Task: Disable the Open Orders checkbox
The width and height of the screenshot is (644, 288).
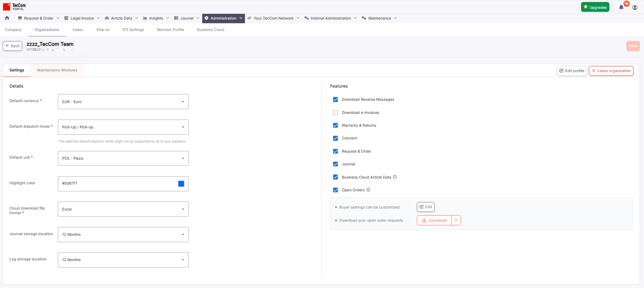Action: [x=335, y=190]
